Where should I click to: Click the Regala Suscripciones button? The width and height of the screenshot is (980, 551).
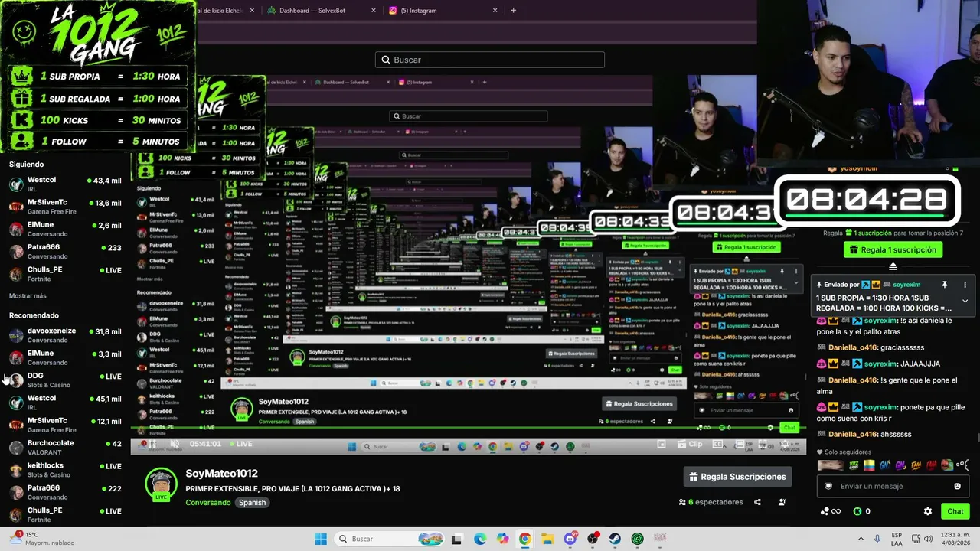tap(737, 477)
